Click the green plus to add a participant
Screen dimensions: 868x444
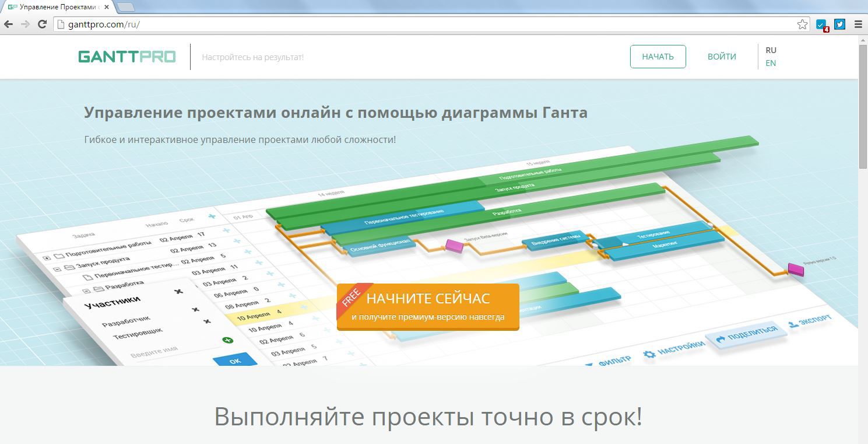tap(227, 341)
